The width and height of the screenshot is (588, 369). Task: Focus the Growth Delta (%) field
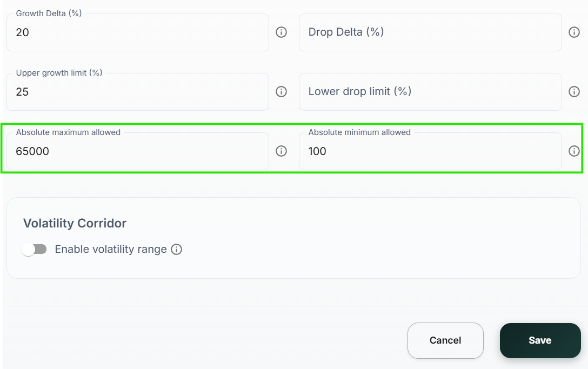pyautogui.click(x=137, y=33)
